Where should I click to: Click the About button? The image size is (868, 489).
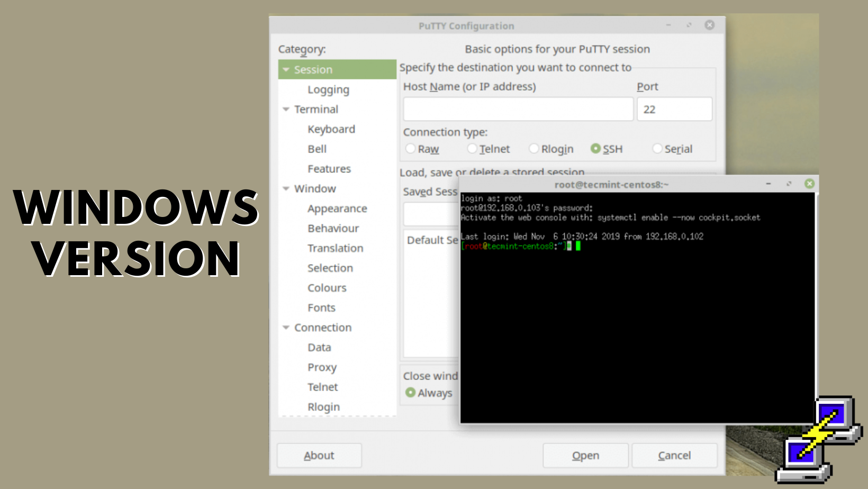point(319,455)
